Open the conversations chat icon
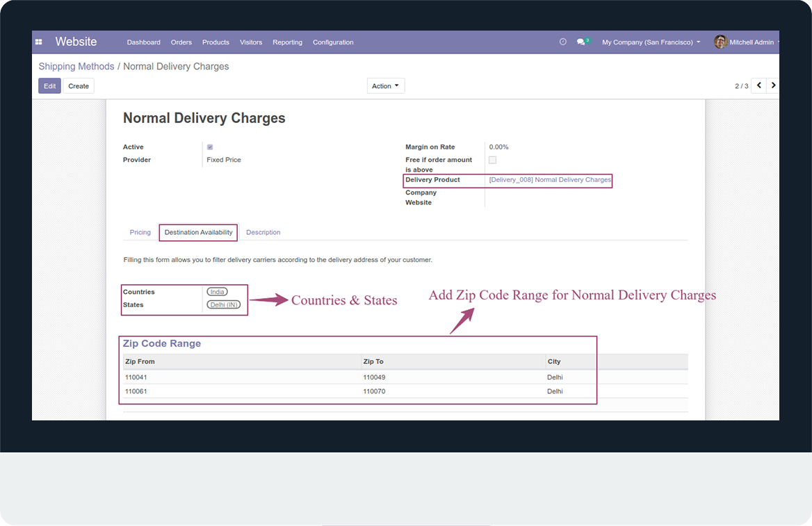The height and width of the screenshot is (526, 812). pyautogui.click(x=582, y=42)
